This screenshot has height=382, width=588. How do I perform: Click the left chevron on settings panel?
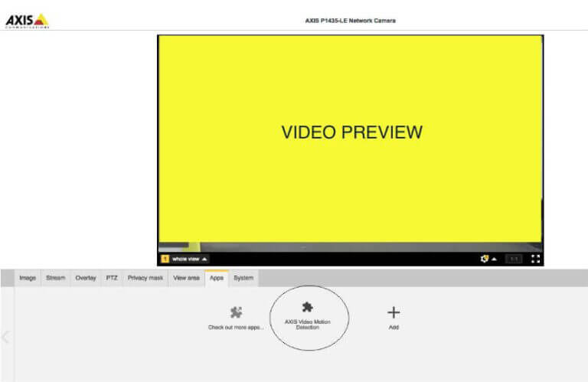(x=5, y=336)
